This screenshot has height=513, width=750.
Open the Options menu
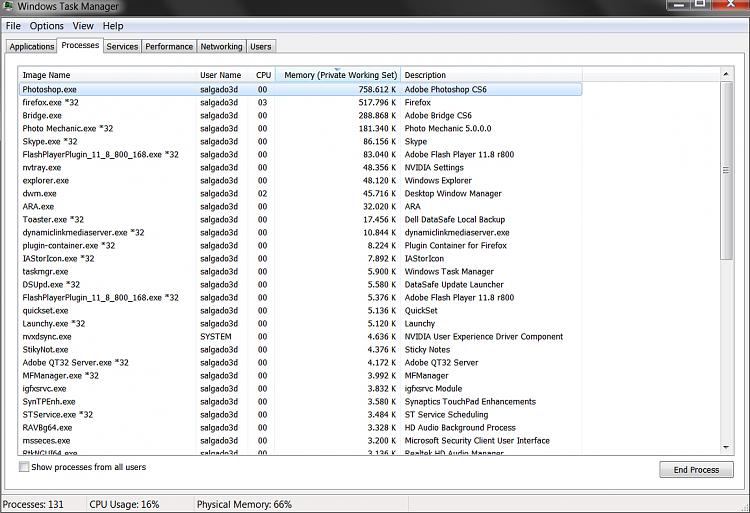point(46,26)
